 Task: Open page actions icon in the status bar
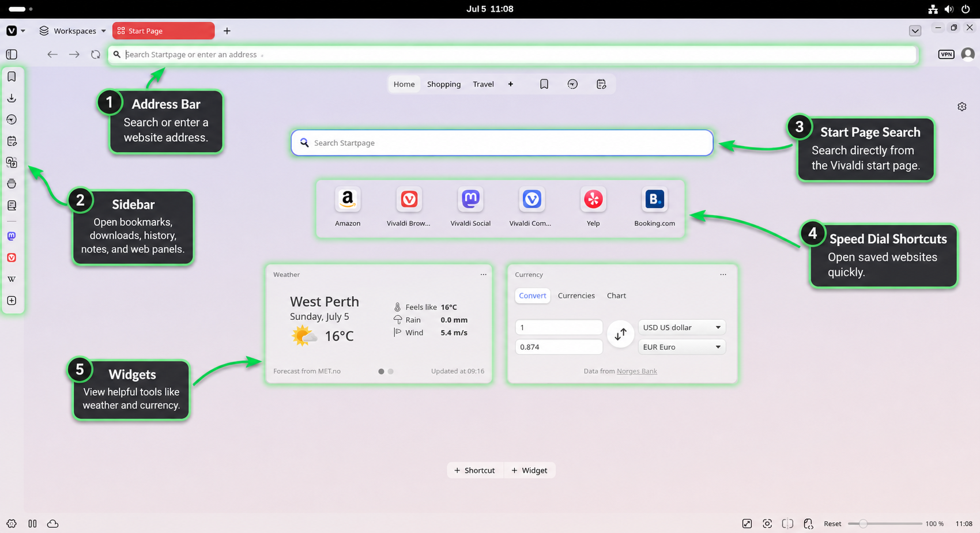(x=808, y=524)
